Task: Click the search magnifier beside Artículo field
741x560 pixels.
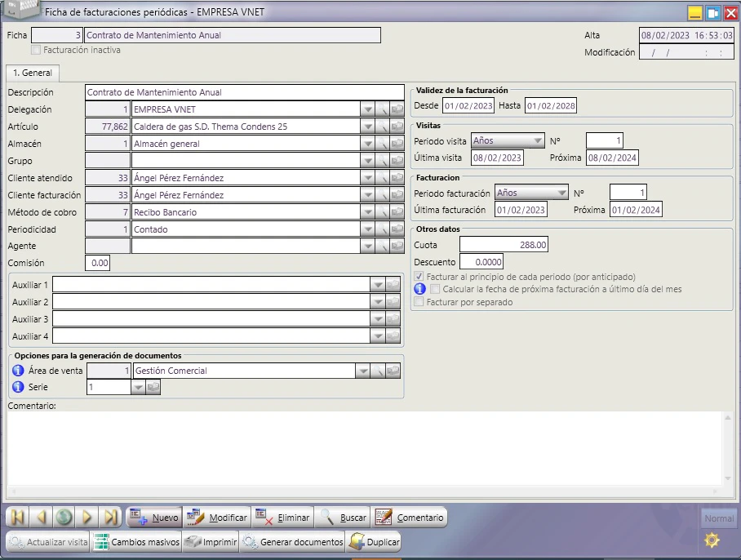Action: click(x=382, y=127)
